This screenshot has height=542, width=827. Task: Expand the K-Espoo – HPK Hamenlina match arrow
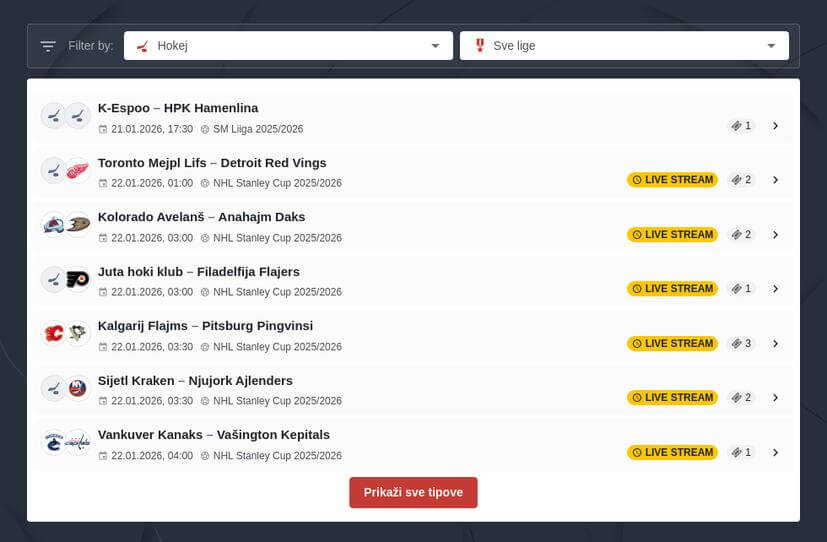(x=775, y=126)
